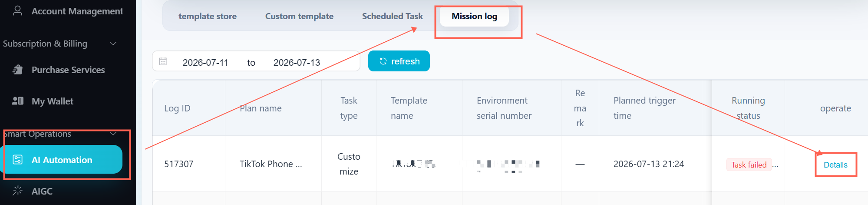Open the Scheduled Task tab
This screenshot has width=868, height=205.
[392, 17]
